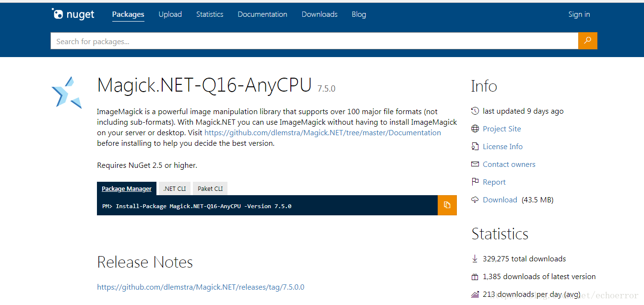This screenshot has height=305, width=644.
Task: Switch to the .NET CLI tab
Action: tap(175, 188)
